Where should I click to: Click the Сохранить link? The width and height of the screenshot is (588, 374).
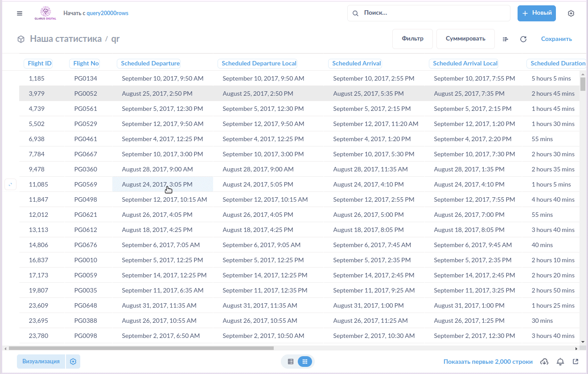point(556,39)
